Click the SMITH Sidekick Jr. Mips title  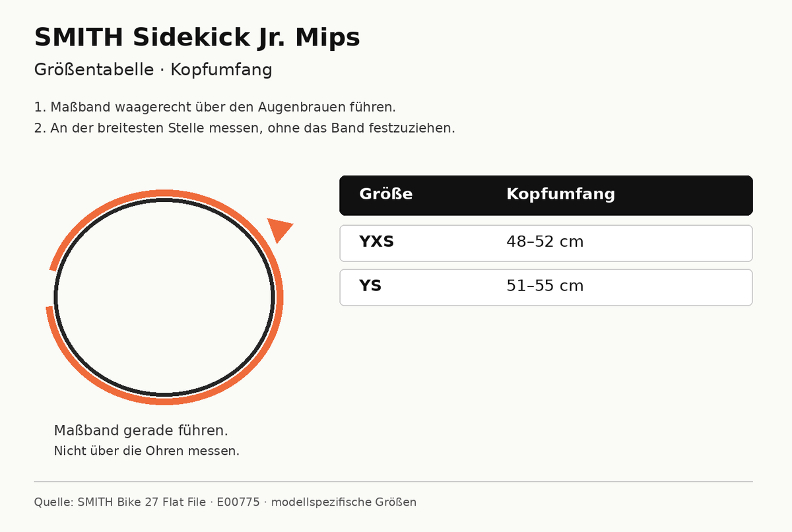197,38
